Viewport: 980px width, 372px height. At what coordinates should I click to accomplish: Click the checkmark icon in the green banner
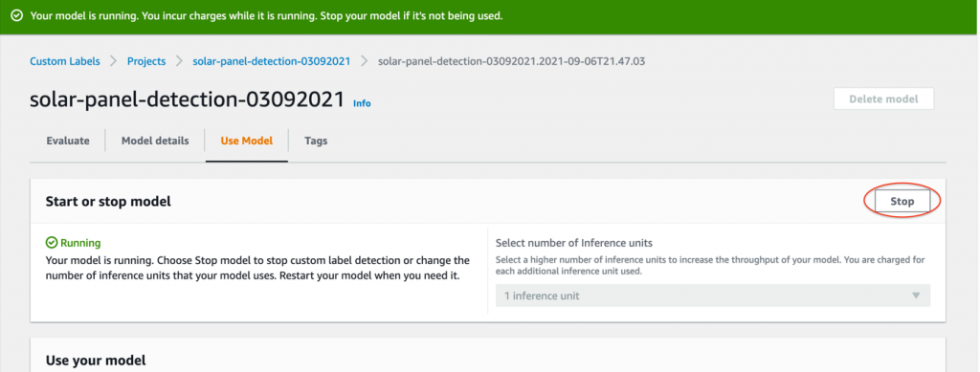pos(17,15)
